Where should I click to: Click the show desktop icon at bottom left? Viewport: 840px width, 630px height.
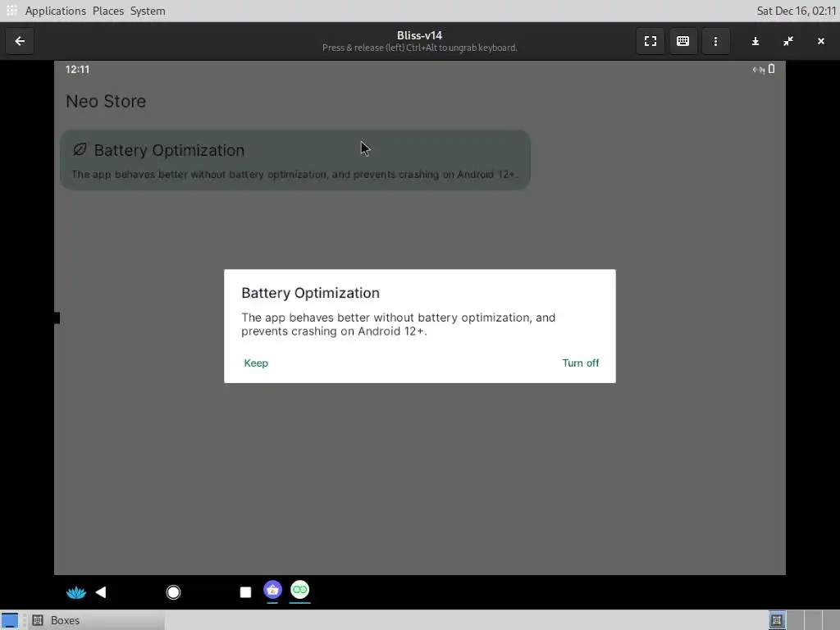click(x=10, y=620)
